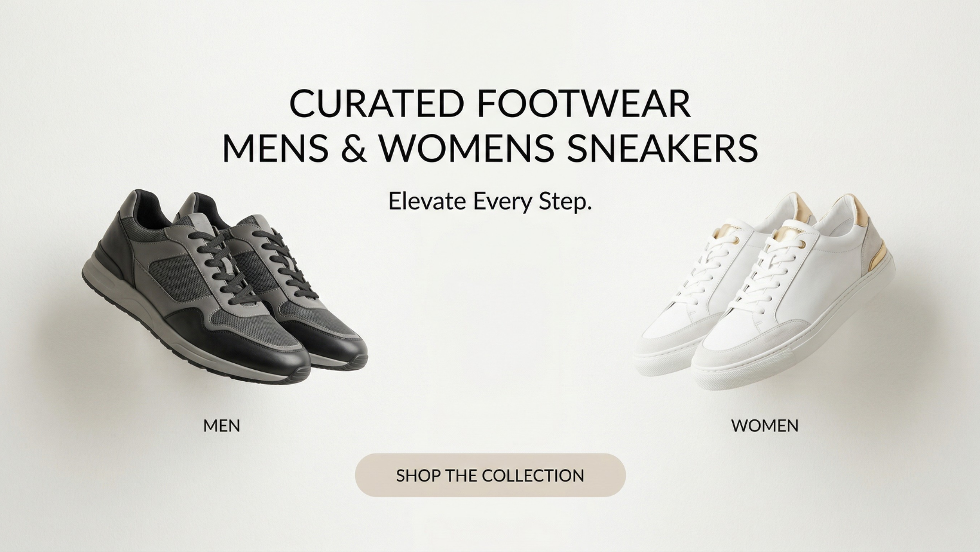This screenshot has height=552, width=980.
Task: Click the word FOOTWEAR in the headline
Action: [584, 103]
